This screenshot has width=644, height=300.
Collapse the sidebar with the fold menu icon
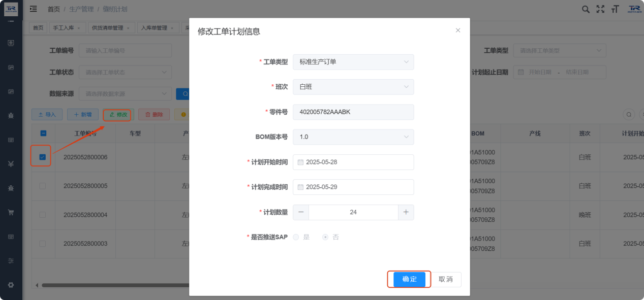[33, 9]
